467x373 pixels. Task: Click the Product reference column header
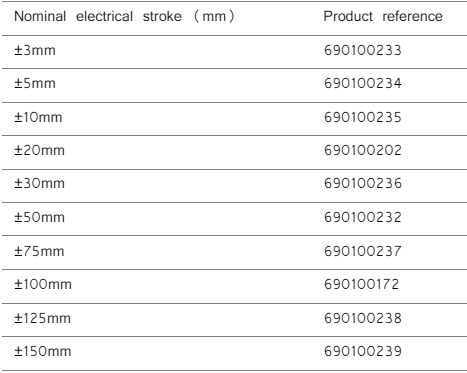tap(383, 16)
